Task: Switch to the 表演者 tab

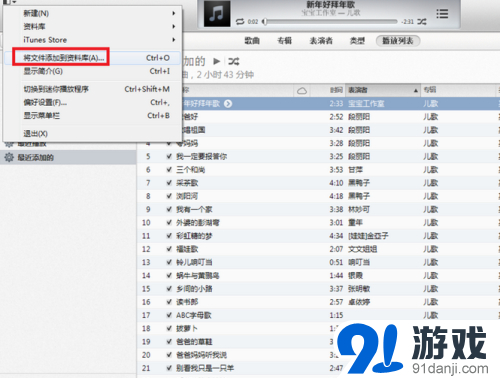Action: [321, 41]
